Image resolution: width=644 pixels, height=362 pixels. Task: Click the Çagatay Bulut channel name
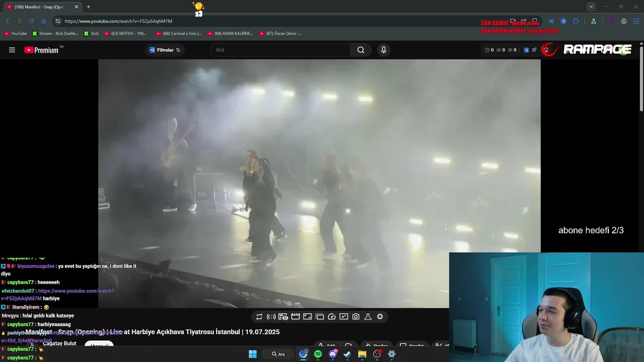coord(59,343)
